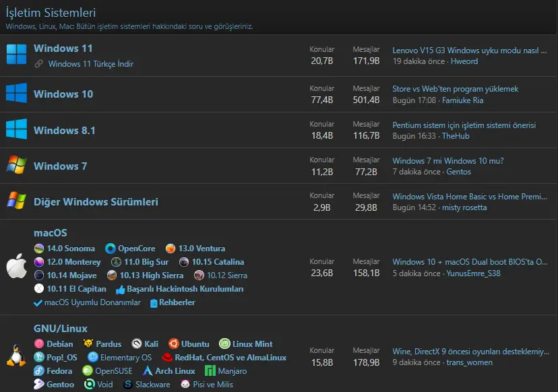This screenshot has height=392, width=558.
Task: Open user profile TheHub
Action: click(x=456, y=136)
